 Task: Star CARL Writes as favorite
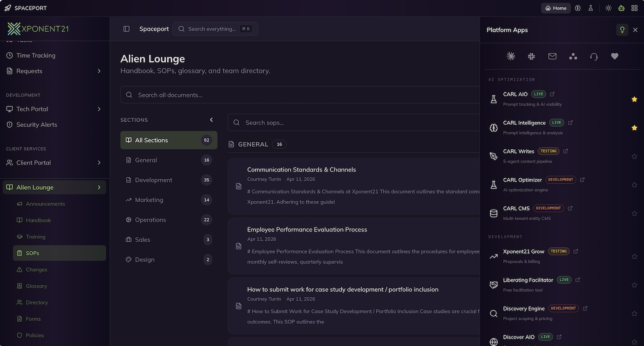pos(634,156)
